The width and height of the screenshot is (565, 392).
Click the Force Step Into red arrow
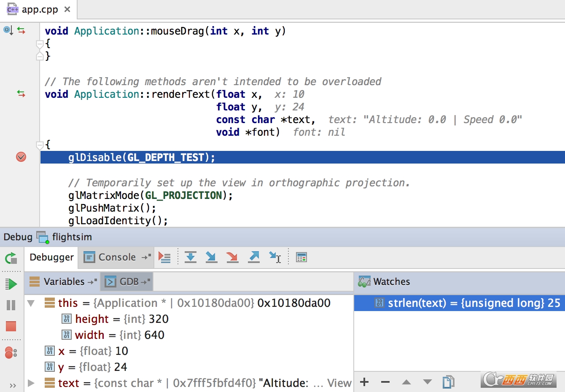click(232, 257)
